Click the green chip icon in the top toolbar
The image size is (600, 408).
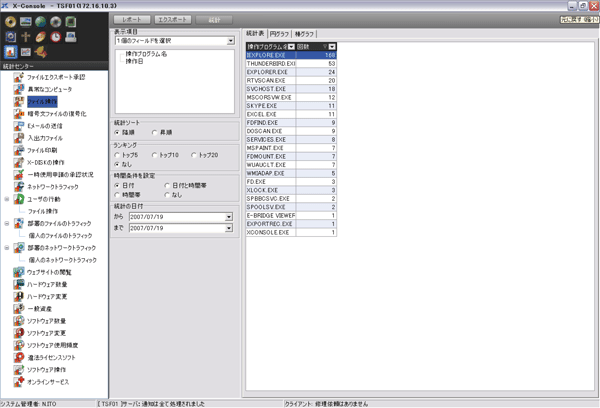coord(70,22)
